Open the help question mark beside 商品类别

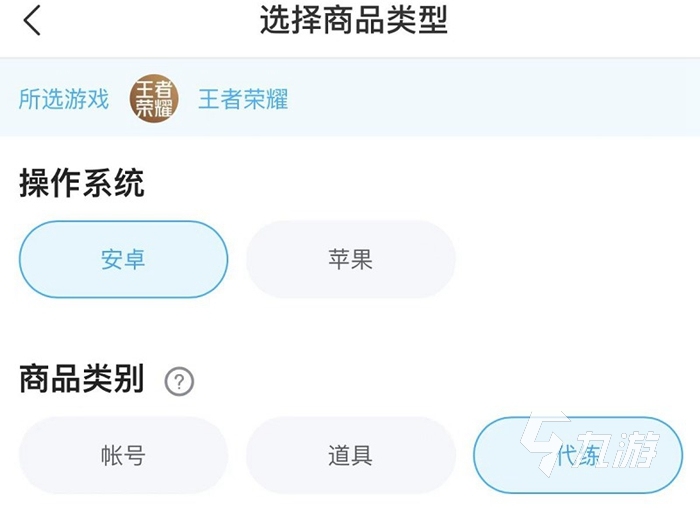tap(179, 381)
